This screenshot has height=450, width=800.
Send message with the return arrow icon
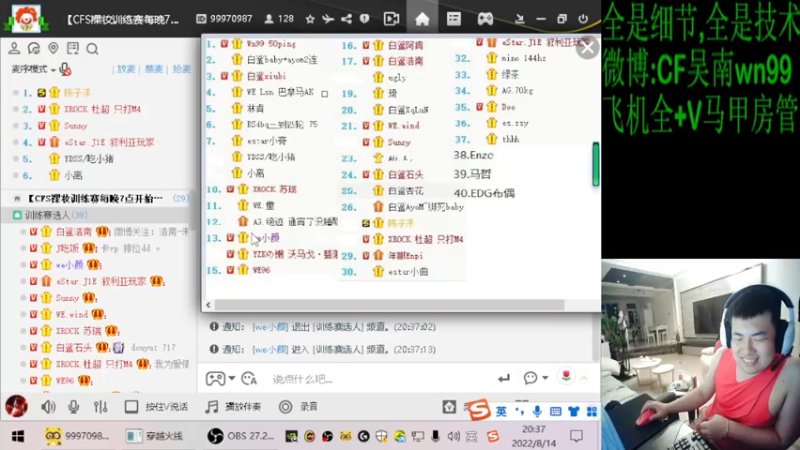click(x=504, y=378)
